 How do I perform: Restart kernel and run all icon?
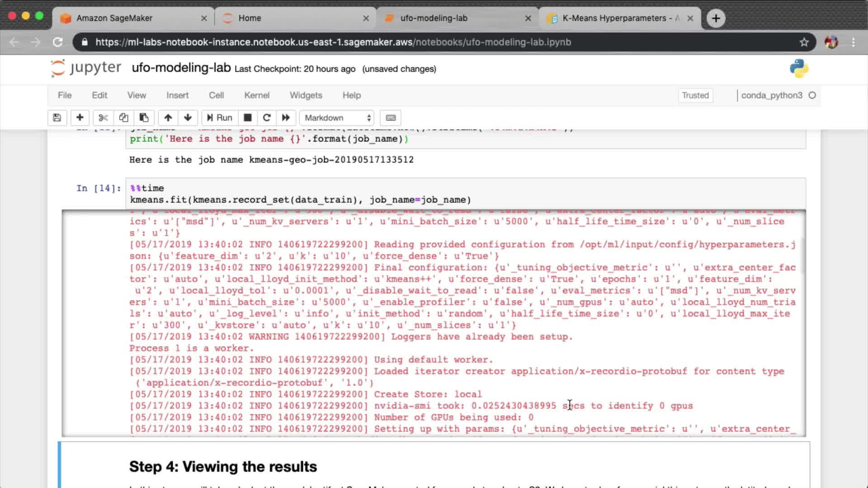[286, 118]
